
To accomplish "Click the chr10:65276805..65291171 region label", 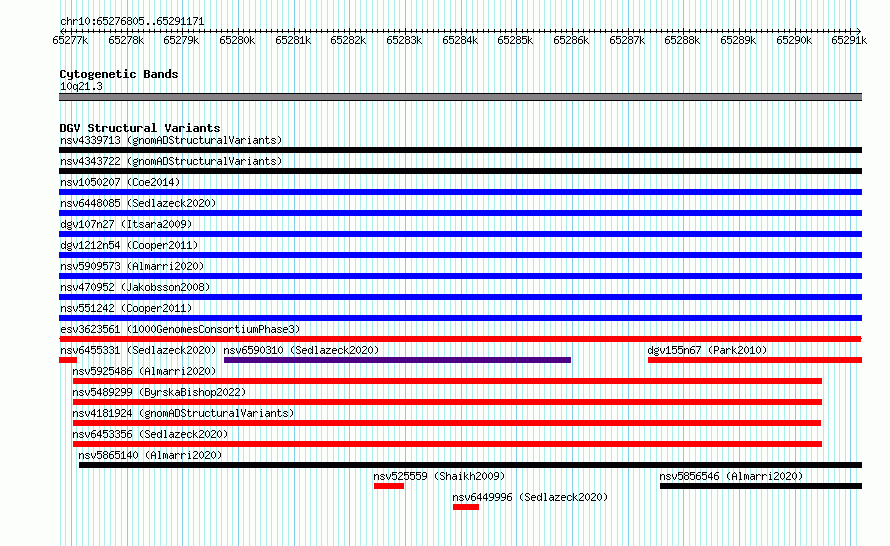I will pyautogui.click(x=132, y=22).
